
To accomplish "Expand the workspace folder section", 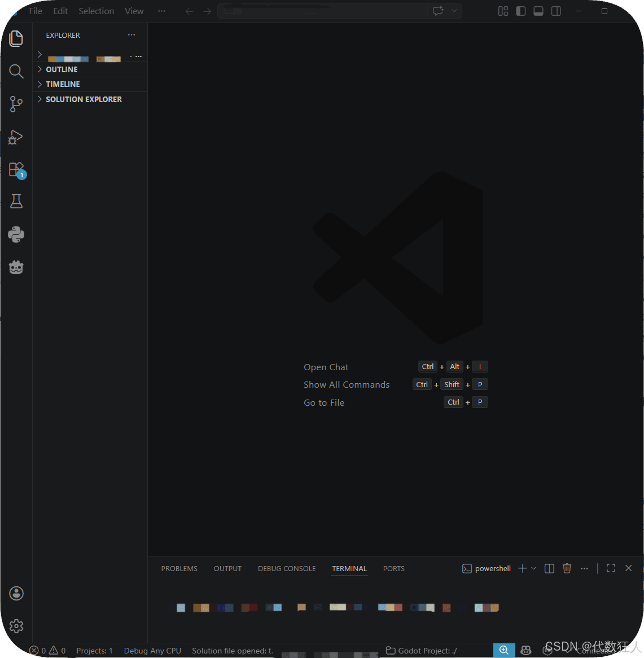I will (90, 55).
